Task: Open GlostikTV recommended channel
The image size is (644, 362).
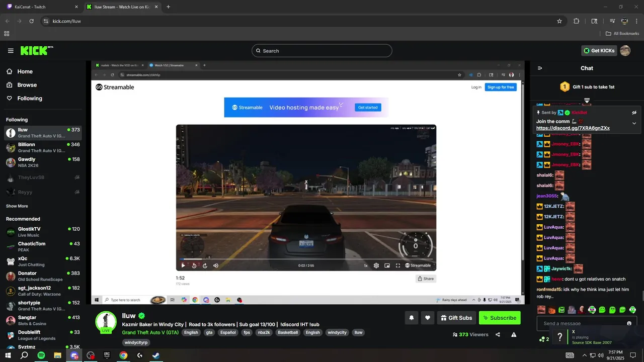Action: tap(43, 232)
